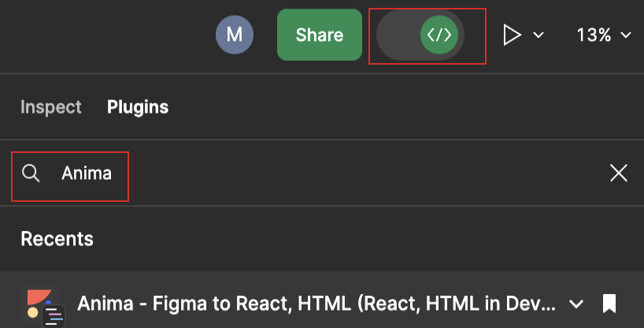Toggle Dev Mode switch off

(420, 35)
